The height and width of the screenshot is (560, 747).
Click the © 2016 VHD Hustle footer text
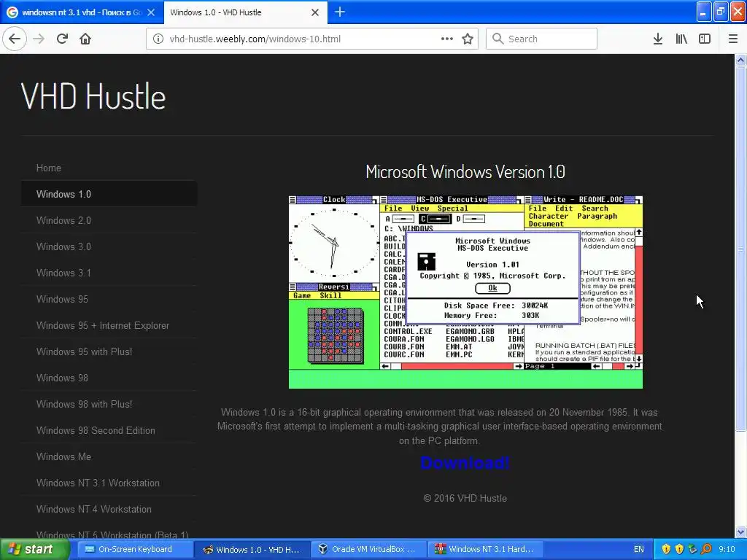tap(465, 498)
